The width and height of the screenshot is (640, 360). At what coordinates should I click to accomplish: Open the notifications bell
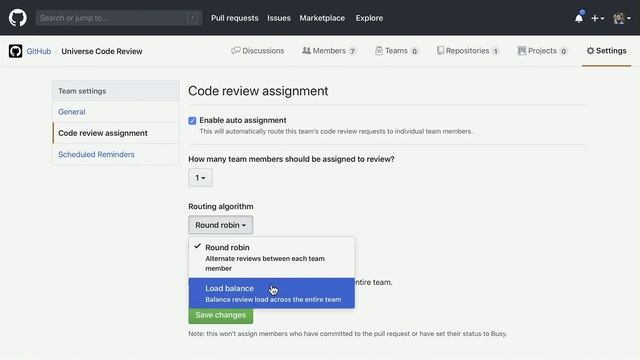click(x=579, y=18)
